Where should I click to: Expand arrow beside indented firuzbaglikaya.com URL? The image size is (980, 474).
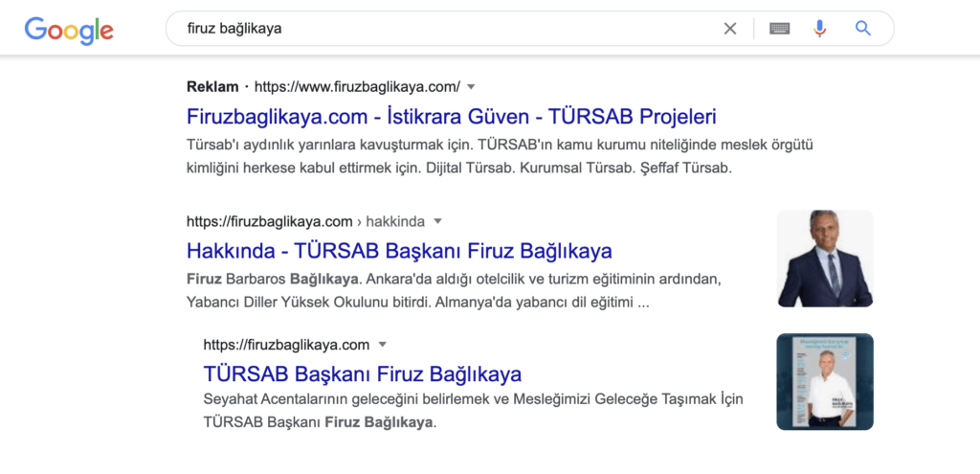[383, 345]
